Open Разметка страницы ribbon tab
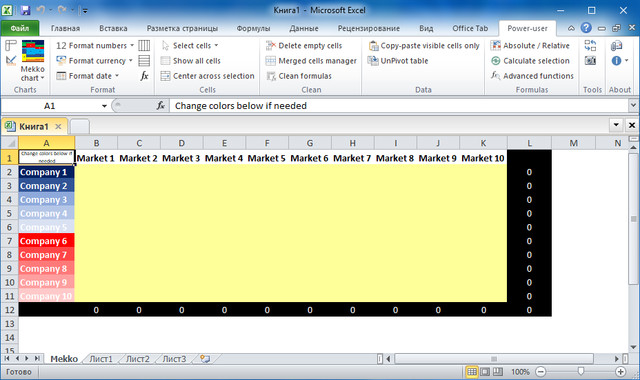 [182, 28]
